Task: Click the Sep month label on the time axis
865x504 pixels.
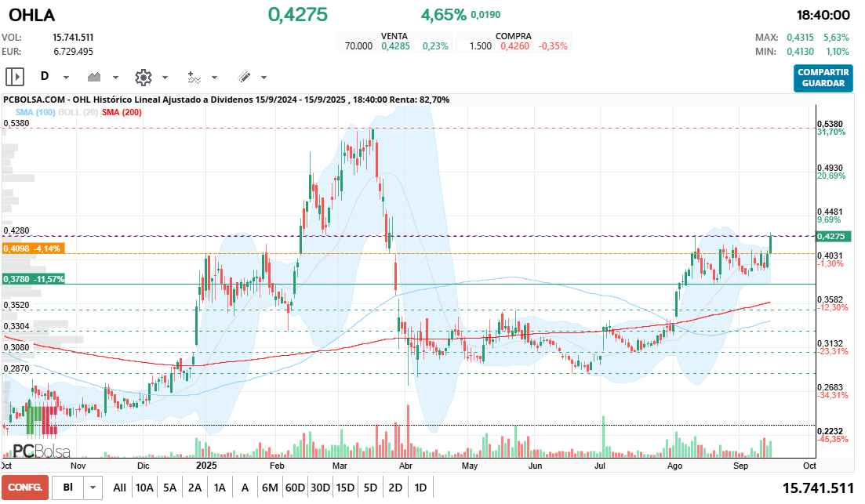Action: click(x=740, y=466)
